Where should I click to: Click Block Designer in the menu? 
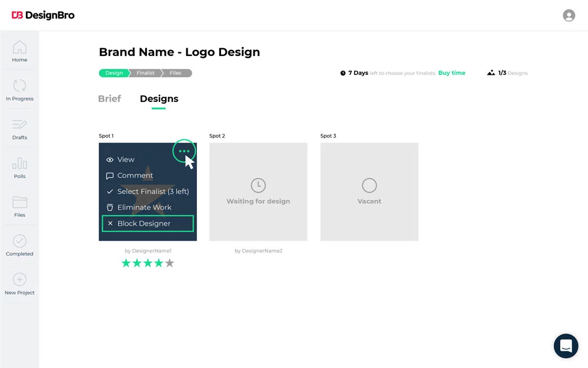point(144,223)
